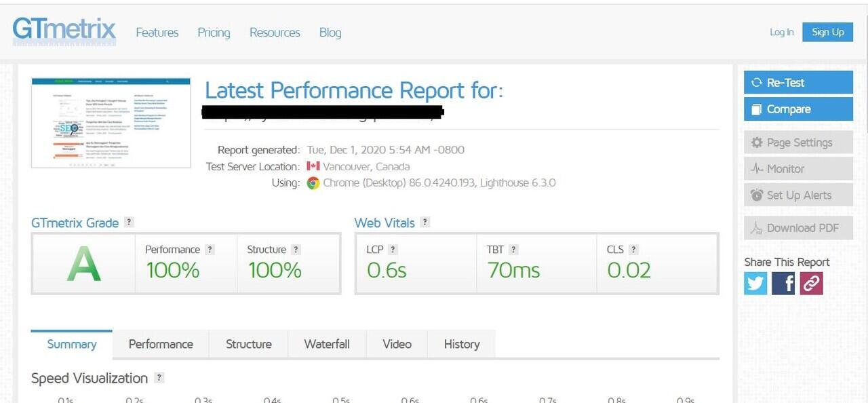Screen dimensions: 868x403
Task: Click the GTmetrix logo
Action: click(64, 30)
